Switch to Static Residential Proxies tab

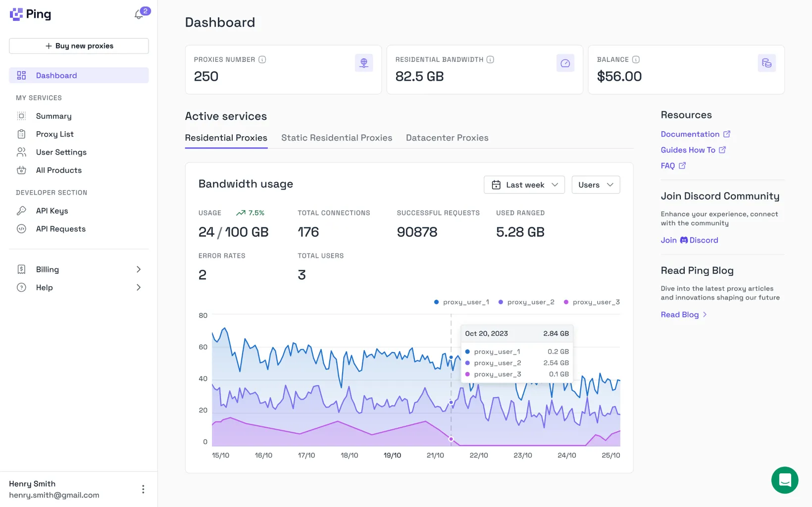(x=336, y=138)
